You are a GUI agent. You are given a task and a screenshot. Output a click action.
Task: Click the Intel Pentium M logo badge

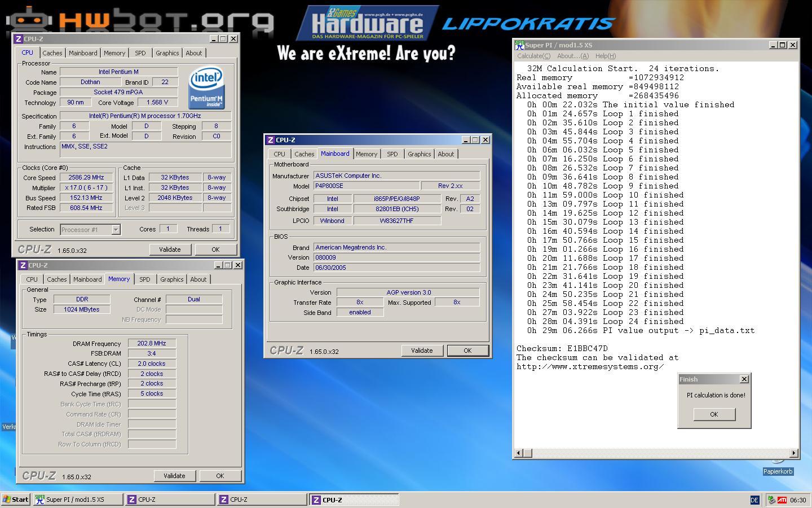[x=206, y=87]
